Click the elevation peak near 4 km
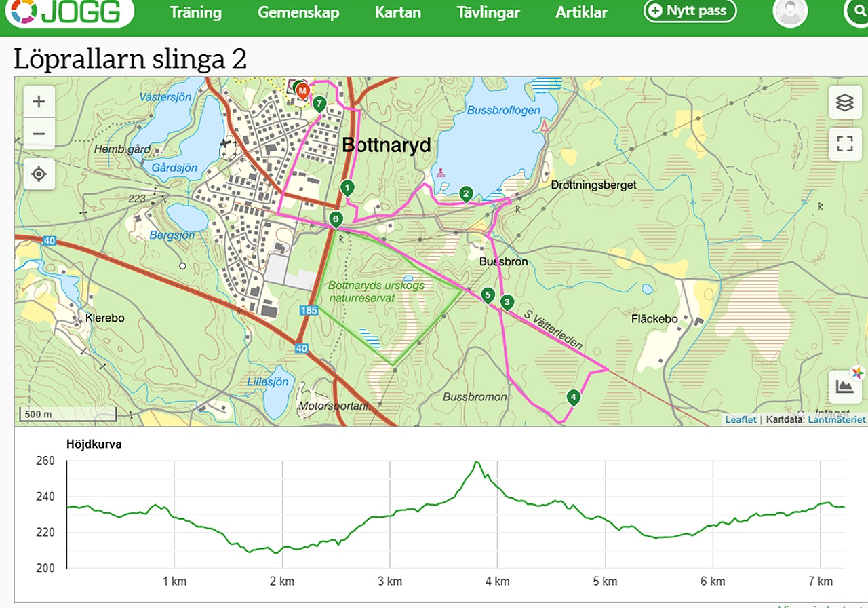 click(x=477, y=463)
